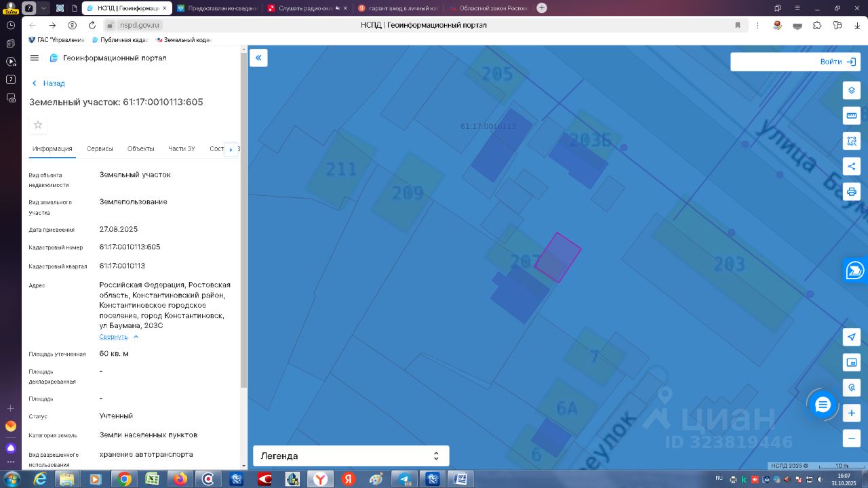The height and width of the screenshot is (488, 868).
Task: Click the Назад back link
Action: coord(49,83)
